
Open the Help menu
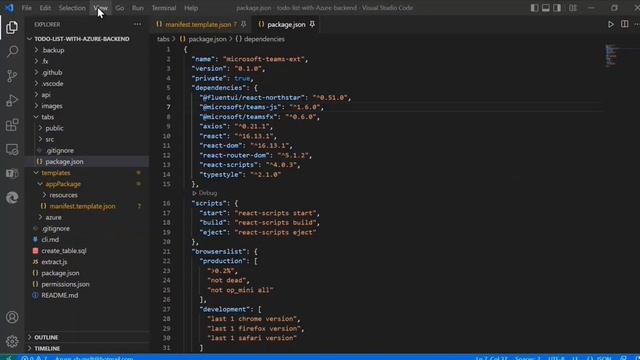tap(191, 8)
